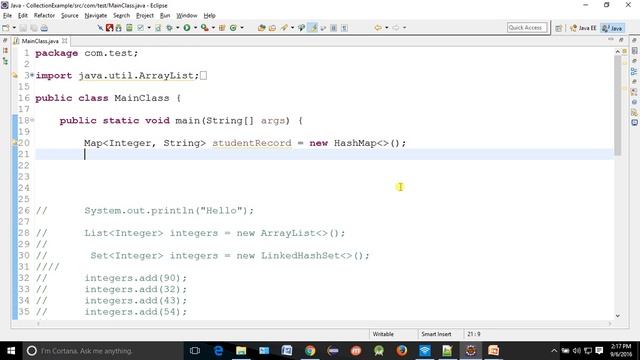Go back with yellow Back arrow
This screenshot has height=360, width=640.
(378, 28)
